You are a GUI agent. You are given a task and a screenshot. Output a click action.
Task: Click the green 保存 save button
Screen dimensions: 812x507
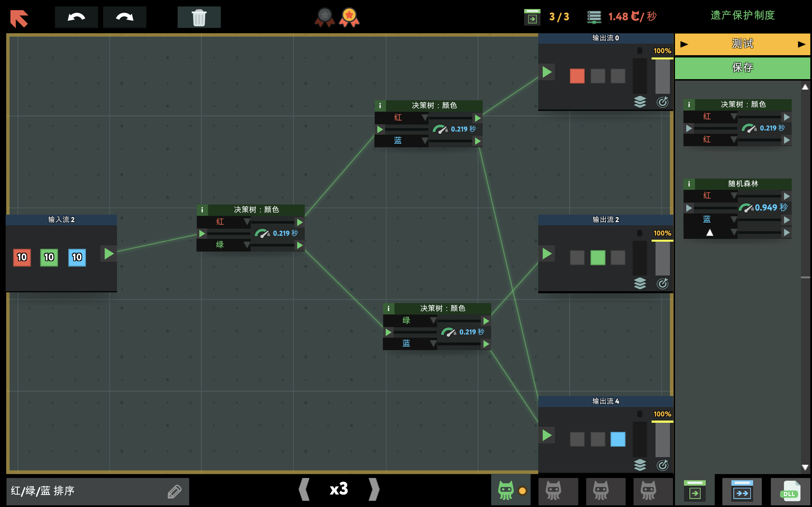coord(742,68)
